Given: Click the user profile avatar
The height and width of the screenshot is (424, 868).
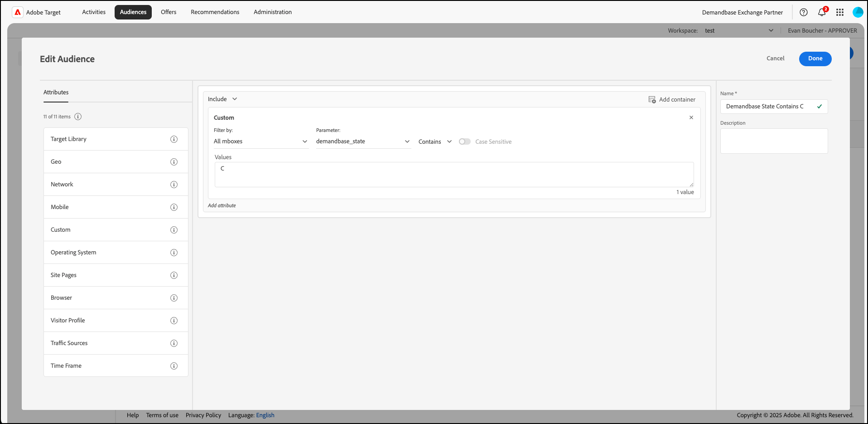Looking at the screenshot, I should pos(857,12).
